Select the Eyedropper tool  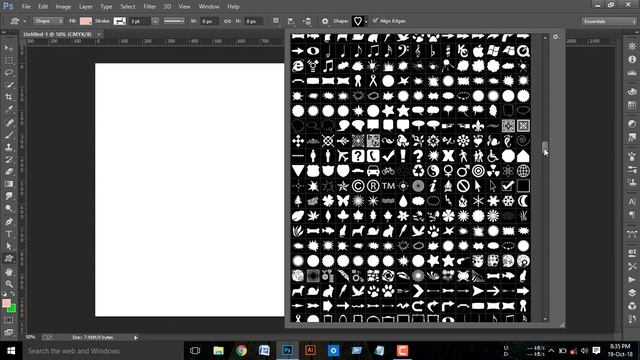click(9, 109)
